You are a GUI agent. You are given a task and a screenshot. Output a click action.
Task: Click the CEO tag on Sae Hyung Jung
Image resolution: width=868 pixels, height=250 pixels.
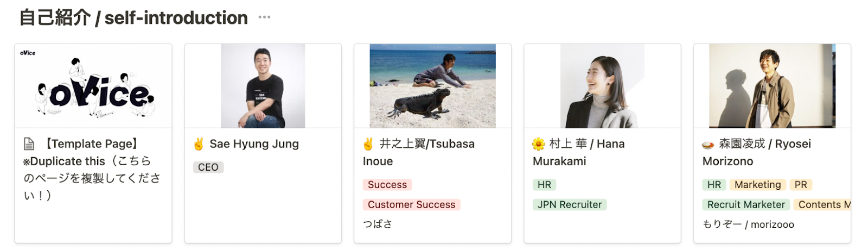coord(208,167)
